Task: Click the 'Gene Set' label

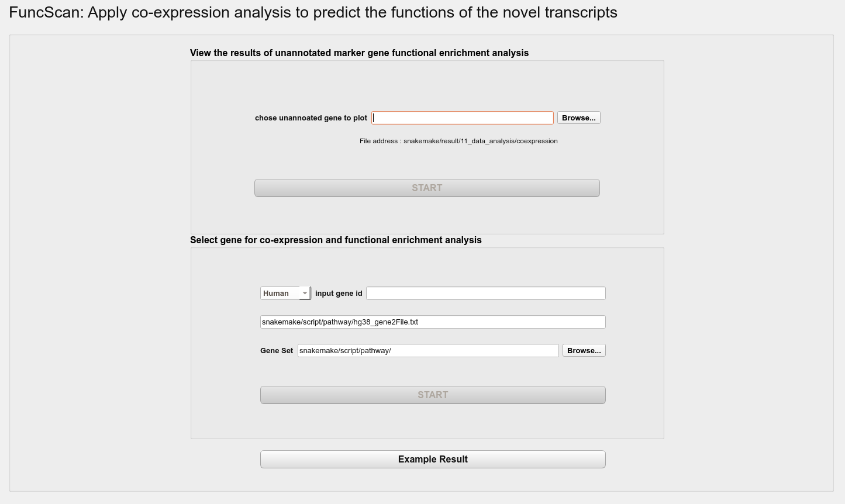Action: 277,351
